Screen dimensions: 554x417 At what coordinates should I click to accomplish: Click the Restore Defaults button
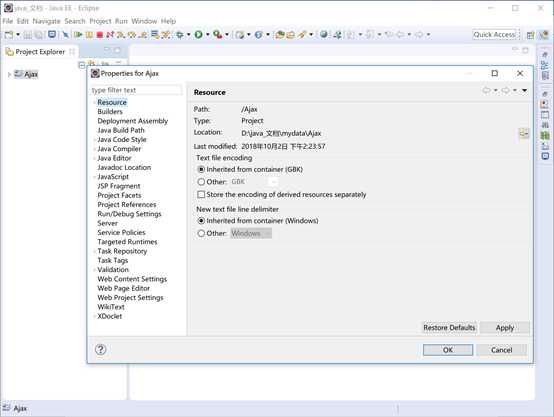point(449,328)
